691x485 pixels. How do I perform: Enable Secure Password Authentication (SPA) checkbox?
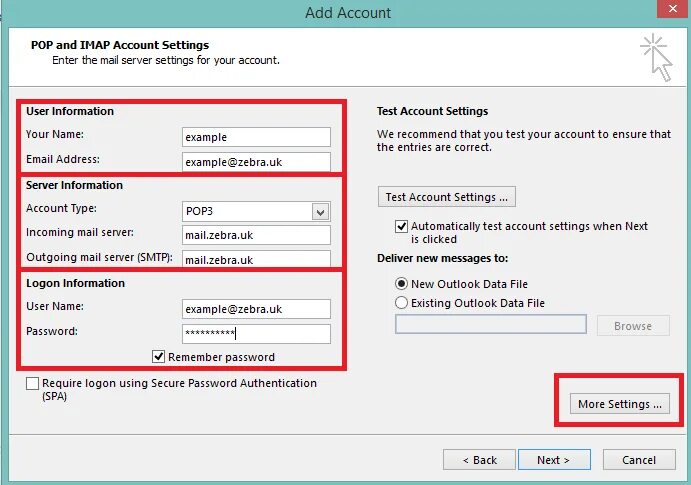[33, 383]
